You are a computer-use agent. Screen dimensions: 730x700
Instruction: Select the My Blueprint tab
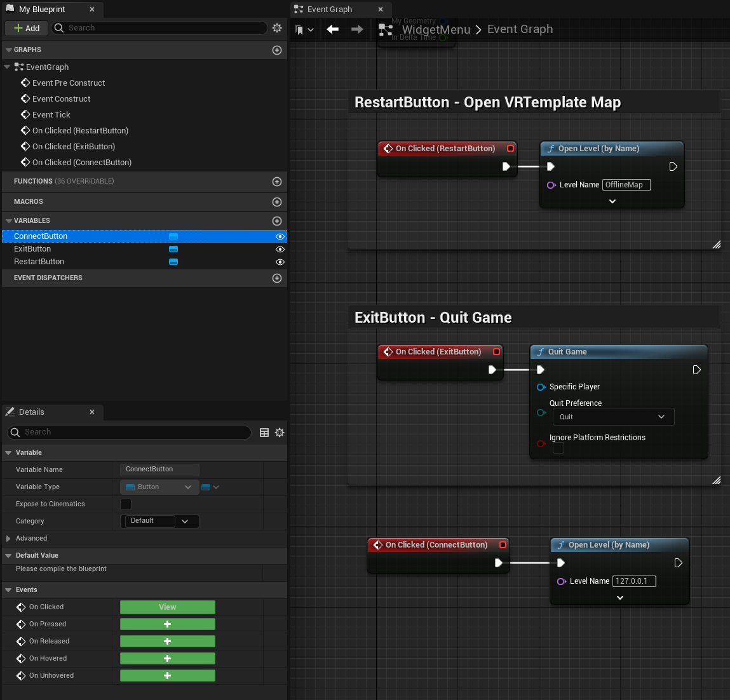[42, 10]
